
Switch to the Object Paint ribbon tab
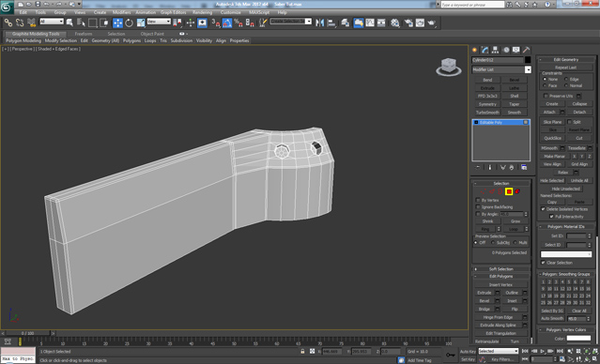(152, 34)
